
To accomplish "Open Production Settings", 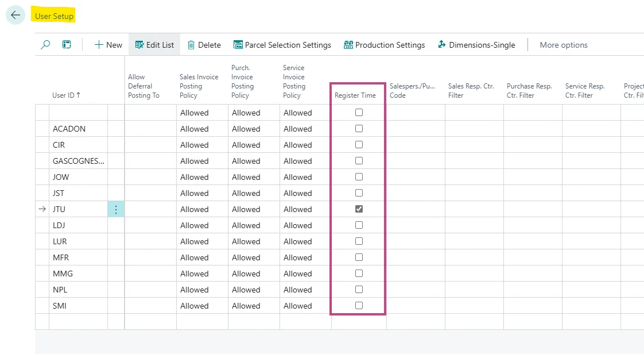I will point(384,45).
